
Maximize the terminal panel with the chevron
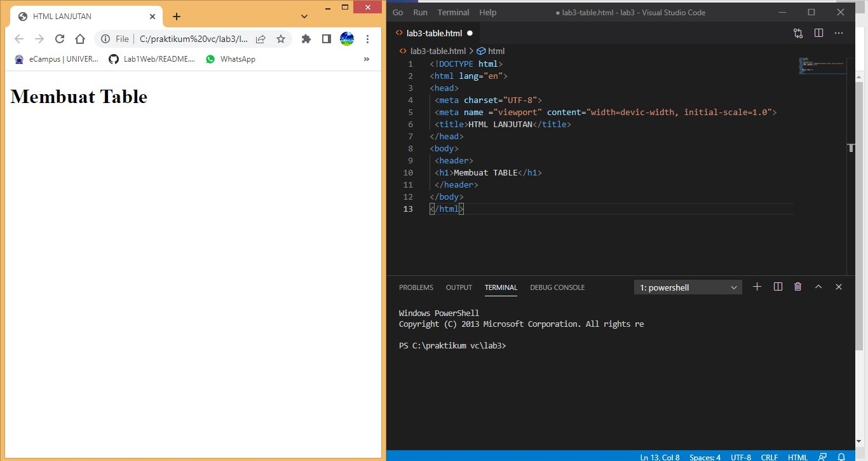(818, 287)
